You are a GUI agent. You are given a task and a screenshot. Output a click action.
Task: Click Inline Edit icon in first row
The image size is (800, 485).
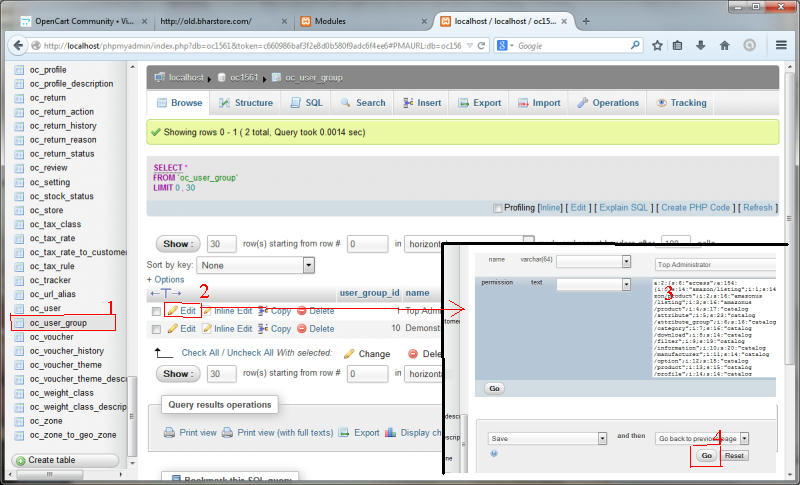[207, 311]
